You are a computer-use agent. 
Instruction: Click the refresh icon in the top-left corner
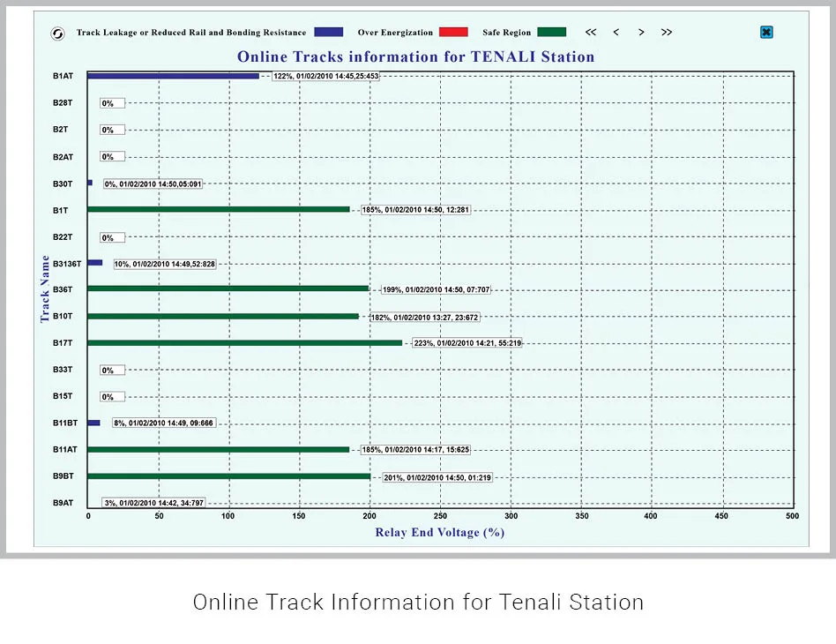57,34
